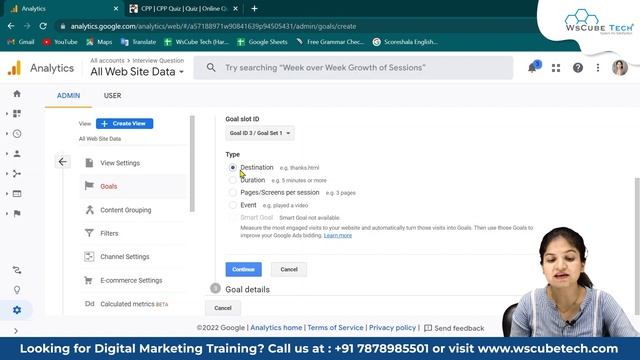Open Goals in the view menu
This screenshot has width=640, height=360.
click(133, 186)
